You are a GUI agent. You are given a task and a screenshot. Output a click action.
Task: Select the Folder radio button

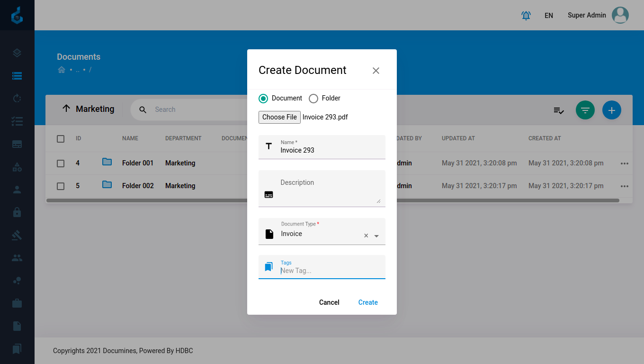(x=313, y=99)
